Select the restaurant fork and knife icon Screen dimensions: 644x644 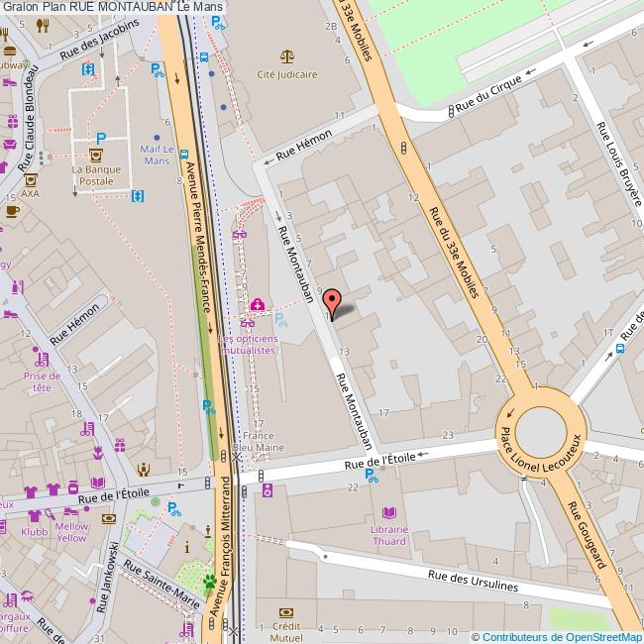click(x=43, y=26)
